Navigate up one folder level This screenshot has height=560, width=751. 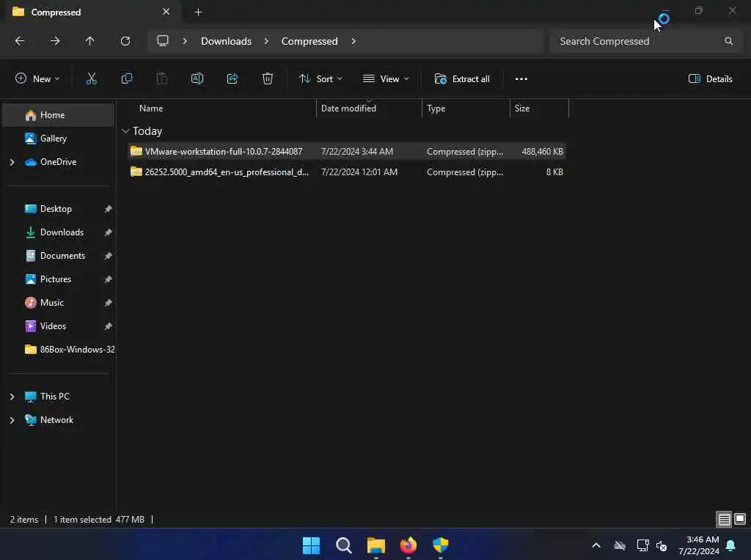(90, 41)
